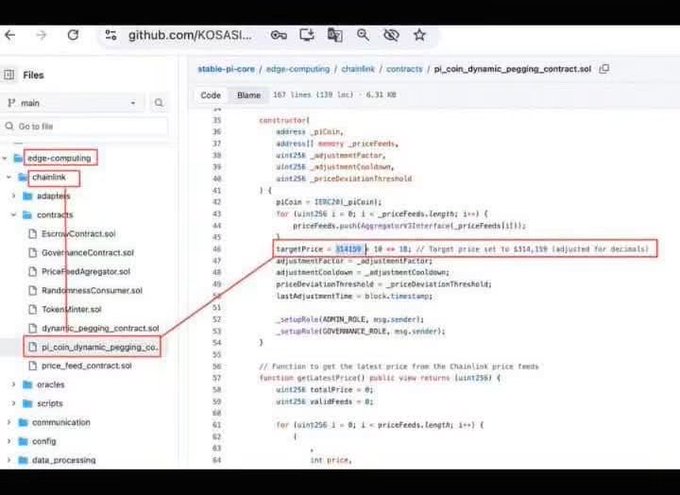Open the password key icon in address bar

pyautogui.click(x=278, y=35)
